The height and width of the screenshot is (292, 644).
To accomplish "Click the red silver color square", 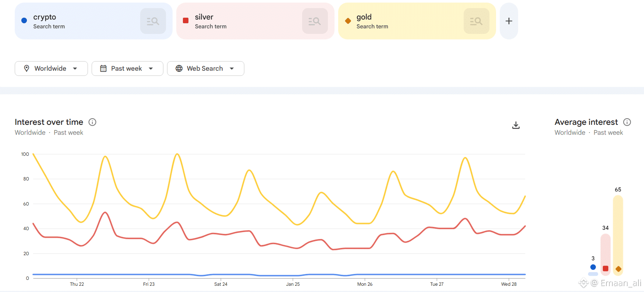I will [186, 21].
